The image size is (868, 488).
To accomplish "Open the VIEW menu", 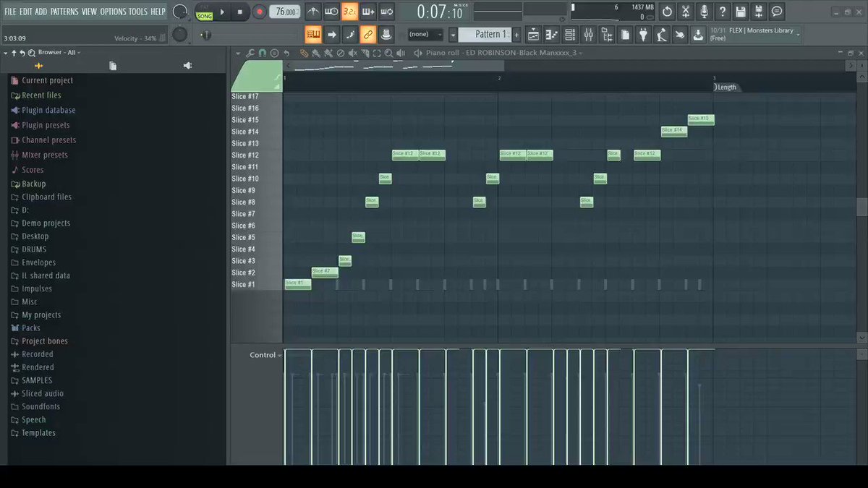I will 89,12.
